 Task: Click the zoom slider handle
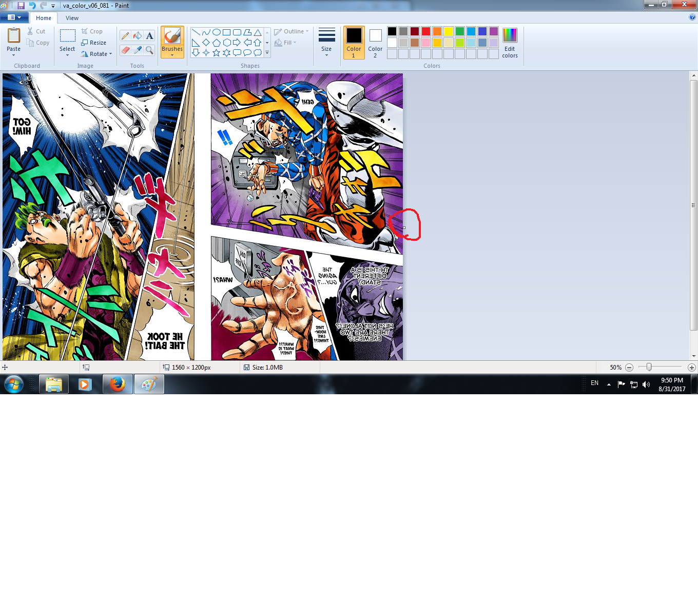[x=649, y=367]
